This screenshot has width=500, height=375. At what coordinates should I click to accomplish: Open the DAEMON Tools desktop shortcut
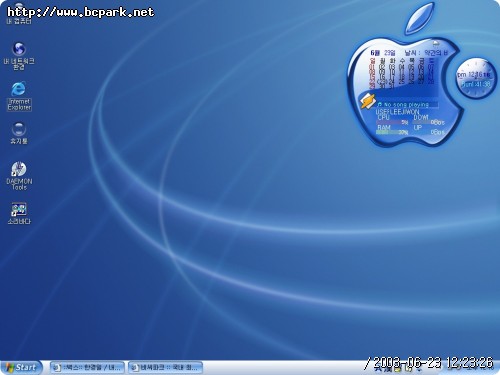click(19, 176)
